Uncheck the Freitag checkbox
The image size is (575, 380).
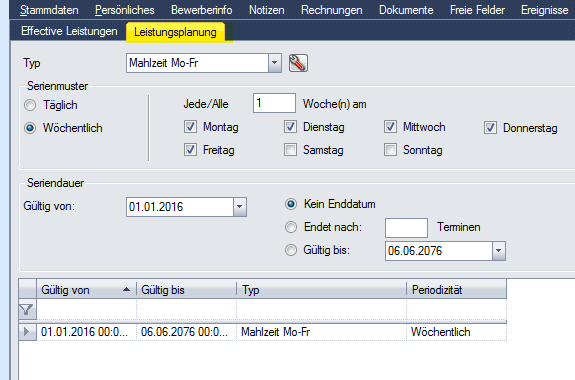pyautogui.click(x=190, y=150)
